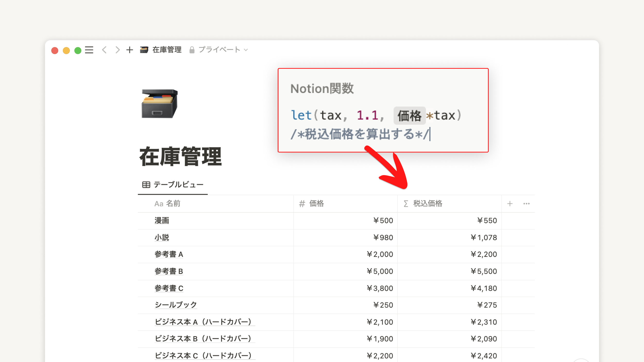Click the lock icon beside プライベート
The width and height of the screenshot is (644, 362).
click(192, 50)
